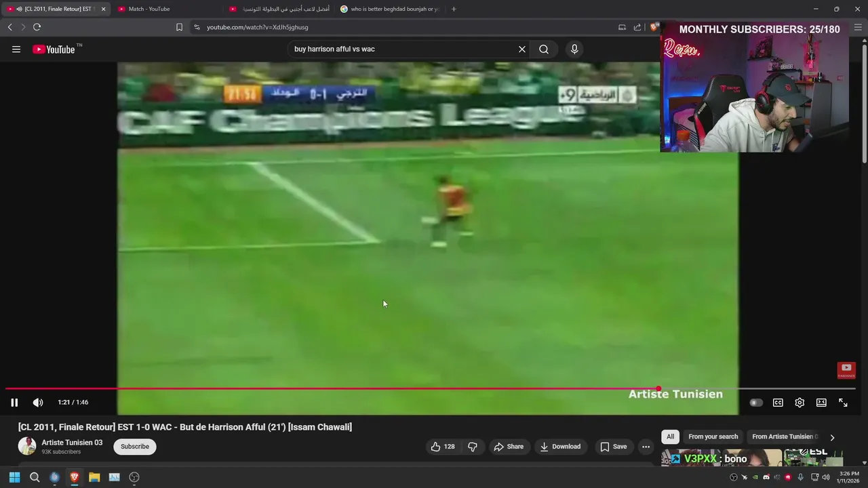The width and height of the screenshot is (868, 488).
Task: Switch to the who is better Google tab
Action: pyautogui.click(x=390, y=9)
